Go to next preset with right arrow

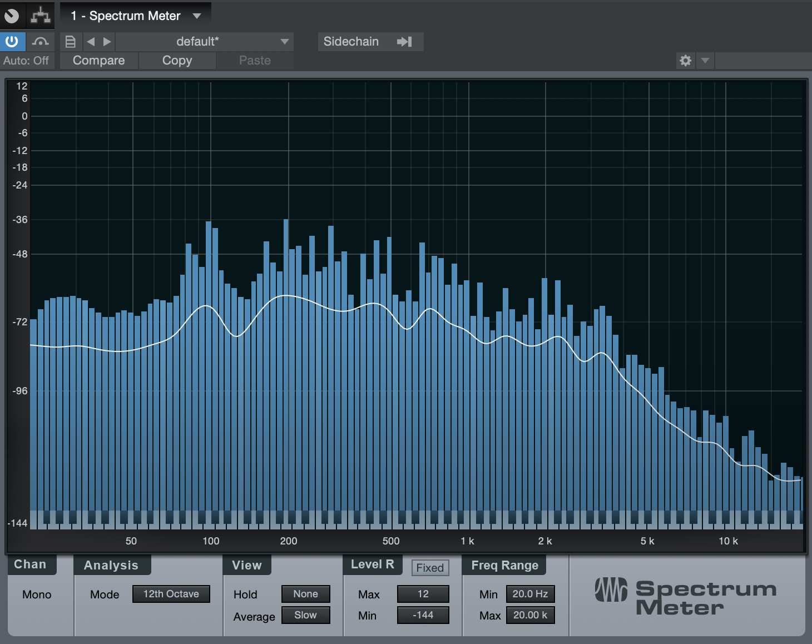pyautogui.click(x=107, y=42)
